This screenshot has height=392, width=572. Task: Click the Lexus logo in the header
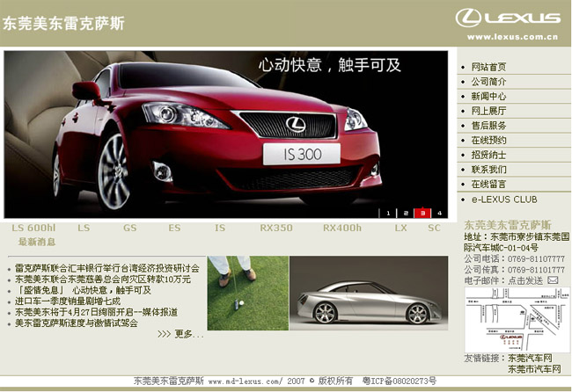pos(508,18)
